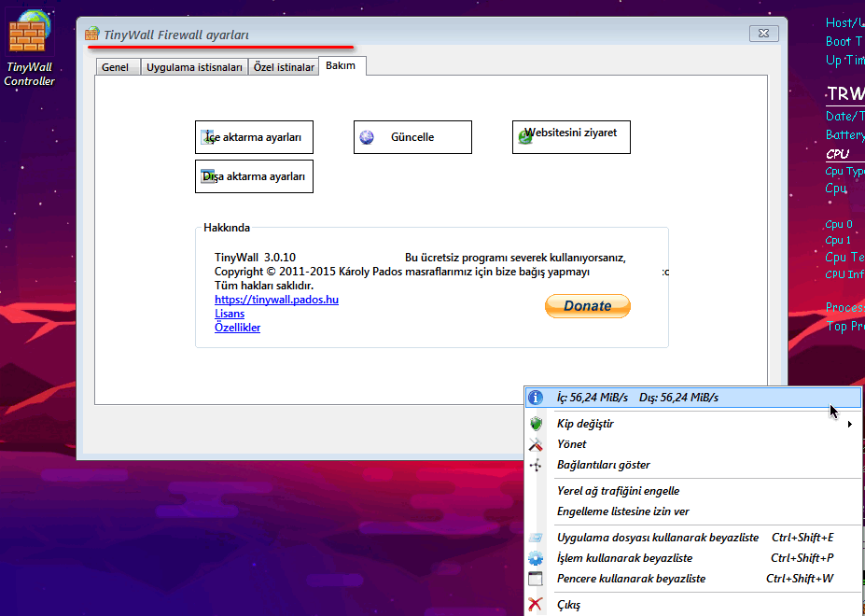This screenshot has height=616, width=865.
Task: Toggle Yerel ağ trafiğini engelle
Action: (x=693, y=491)
